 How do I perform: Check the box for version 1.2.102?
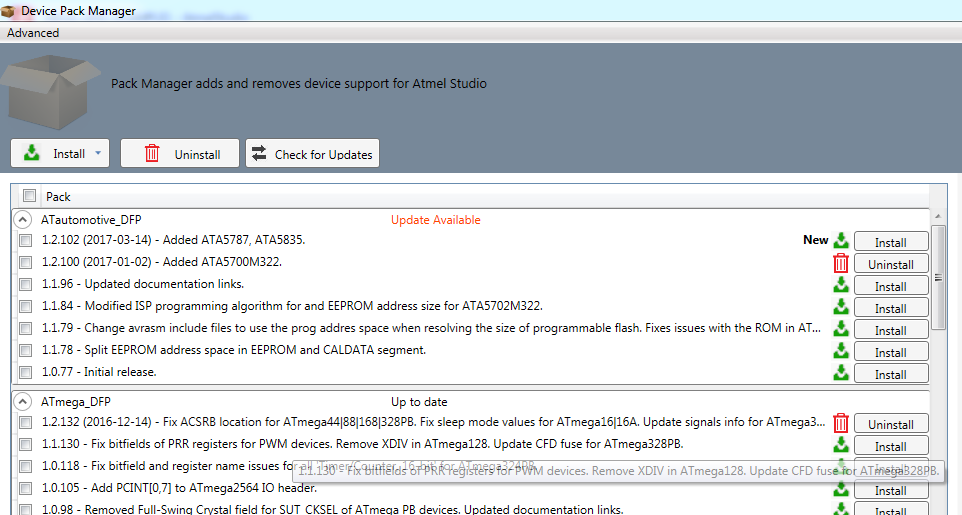(25, 240)
